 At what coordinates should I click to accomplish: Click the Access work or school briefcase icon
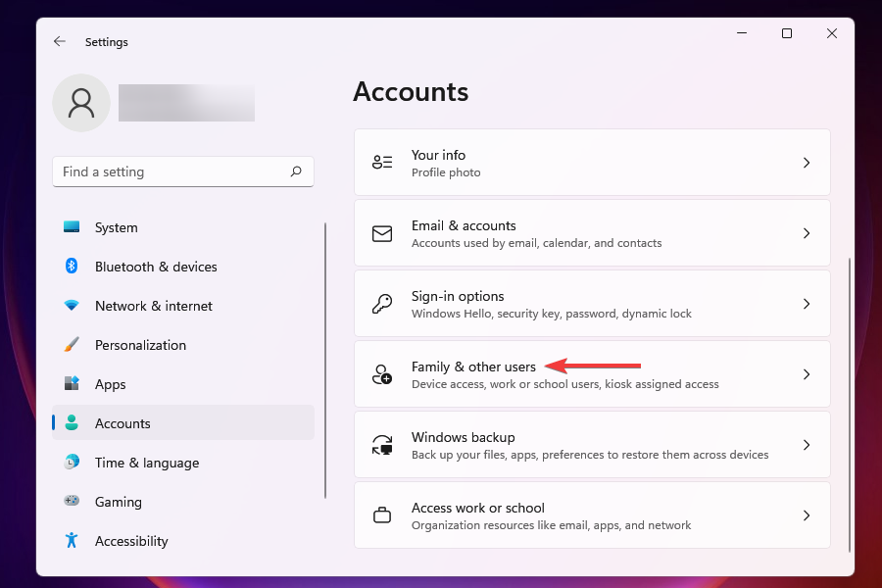click(382, 515)
